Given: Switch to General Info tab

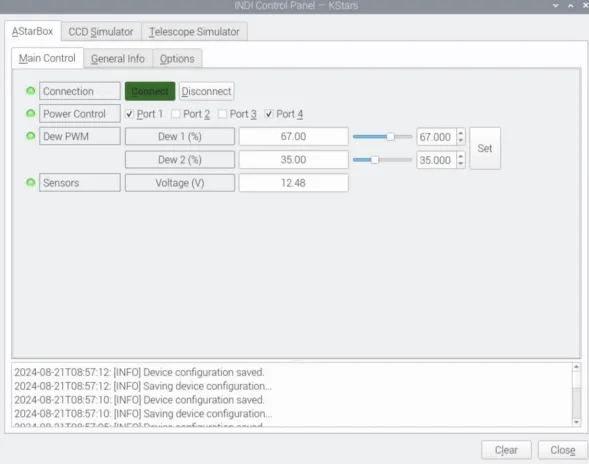Looking at the screenshot, I should pyautogui.click(x=118, y=59).
